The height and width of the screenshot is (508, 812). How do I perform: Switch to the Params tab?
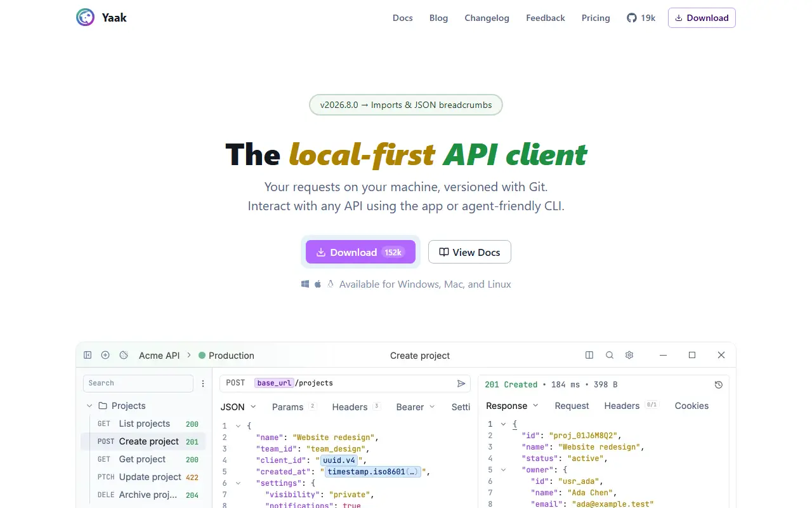(294, 406)
